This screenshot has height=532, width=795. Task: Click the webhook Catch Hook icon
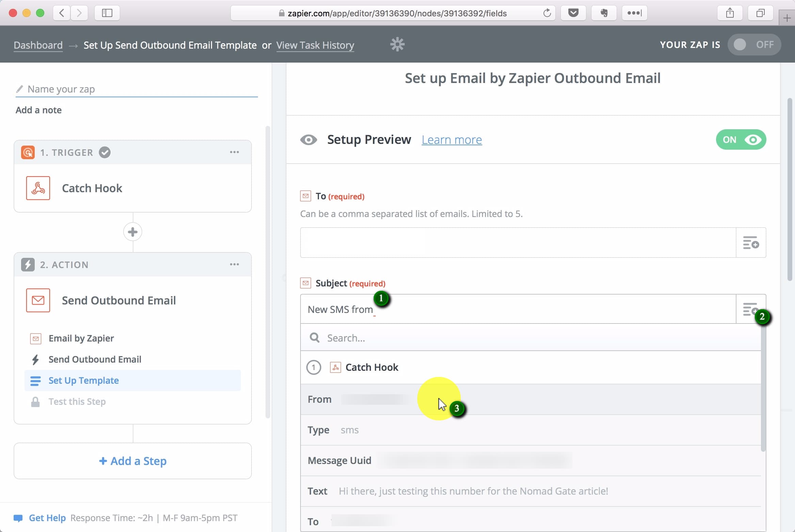click(38, 188)
